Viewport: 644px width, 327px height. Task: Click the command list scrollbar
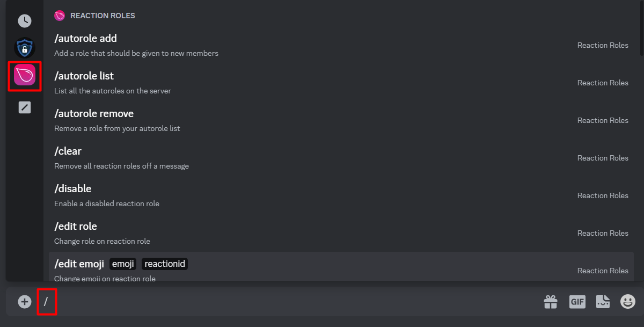point(641,28)
